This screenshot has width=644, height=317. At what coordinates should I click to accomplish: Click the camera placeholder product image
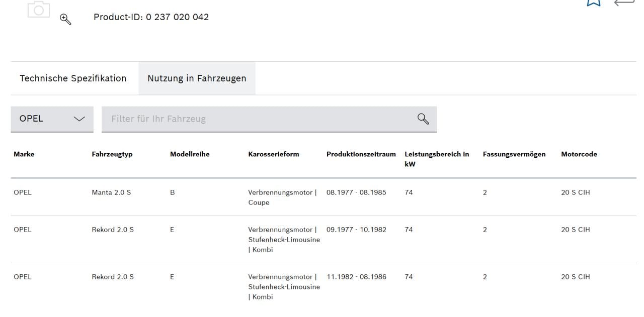39,9
